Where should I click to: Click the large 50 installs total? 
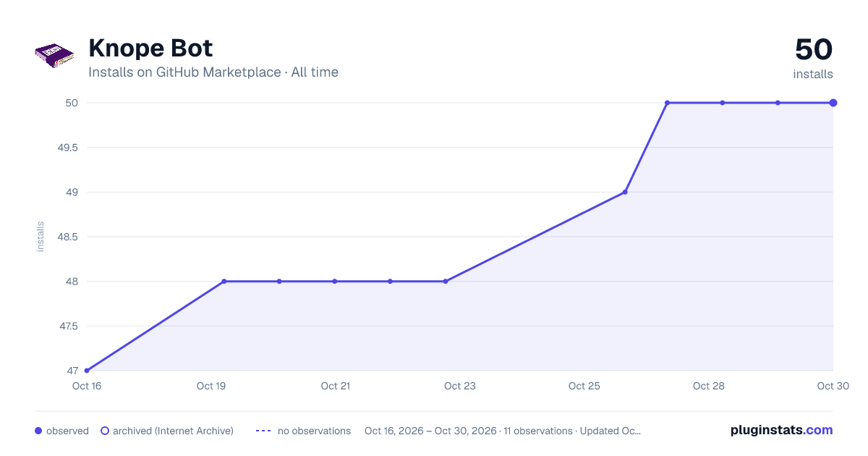pyautogui.click(x=814, y=50)
